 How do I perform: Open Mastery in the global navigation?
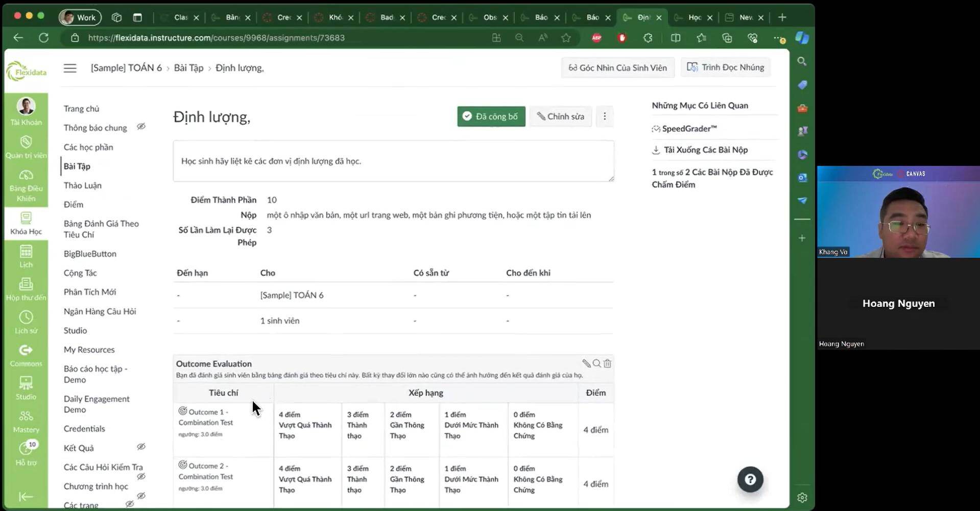point(26,422)
